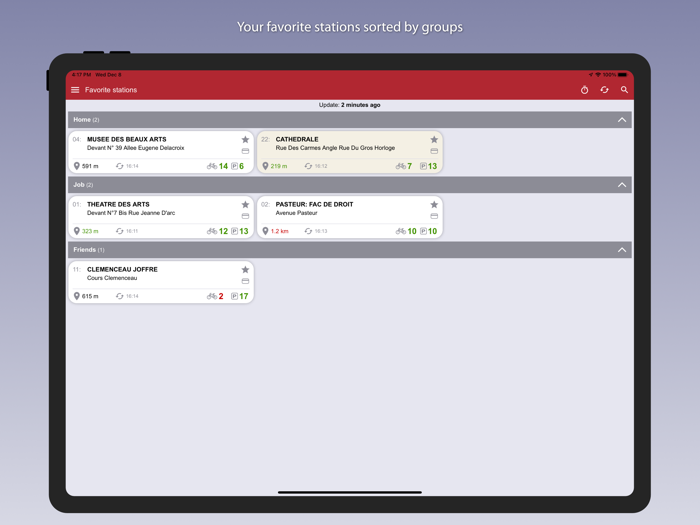The image size is (700, 525).
Task: Click the battery icon in status bar
Action: tap(622, 75)
